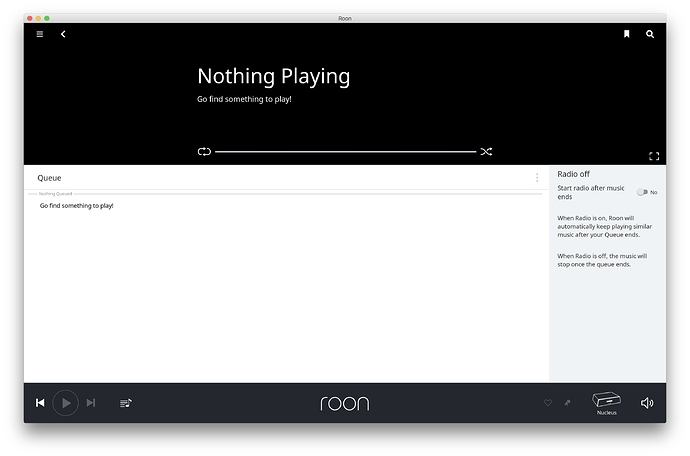Click the pin icon beside the heart
Viewport: 690px width, 456px height.
[568, 403]
